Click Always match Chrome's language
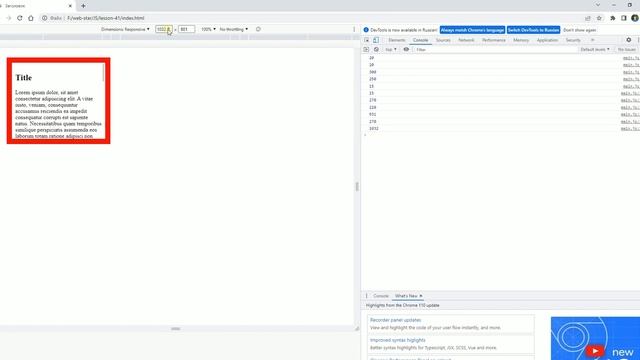The height and width of the screenshot is (360, 640). (x=472, y=30)
